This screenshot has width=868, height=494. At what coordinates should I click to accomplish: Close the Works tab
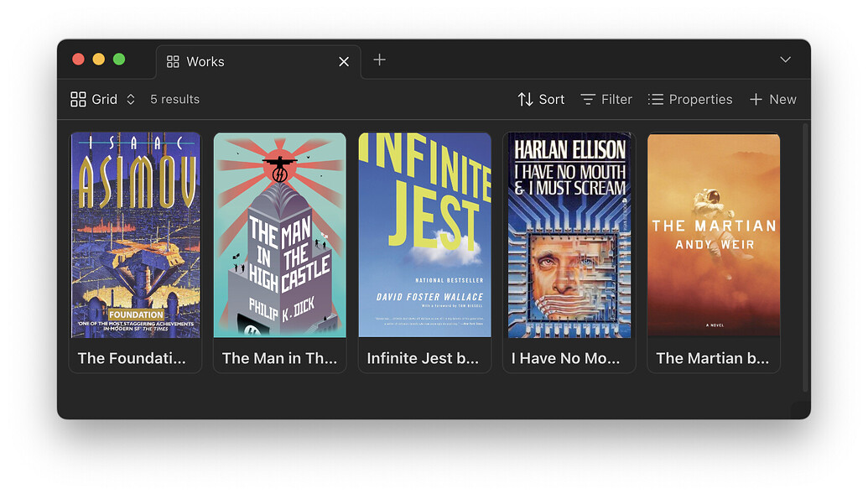pos(344,61)
